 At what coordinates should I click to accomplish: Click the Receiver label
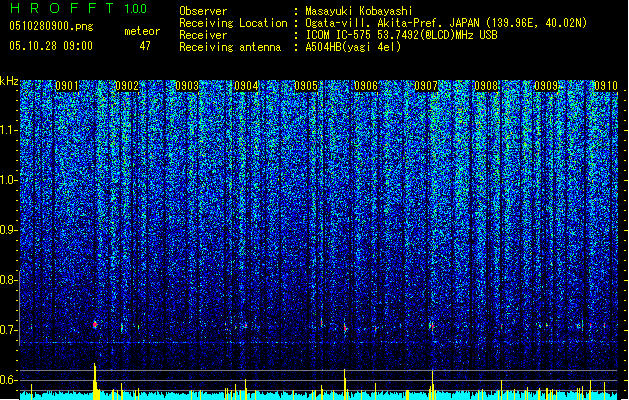(203, 35)
